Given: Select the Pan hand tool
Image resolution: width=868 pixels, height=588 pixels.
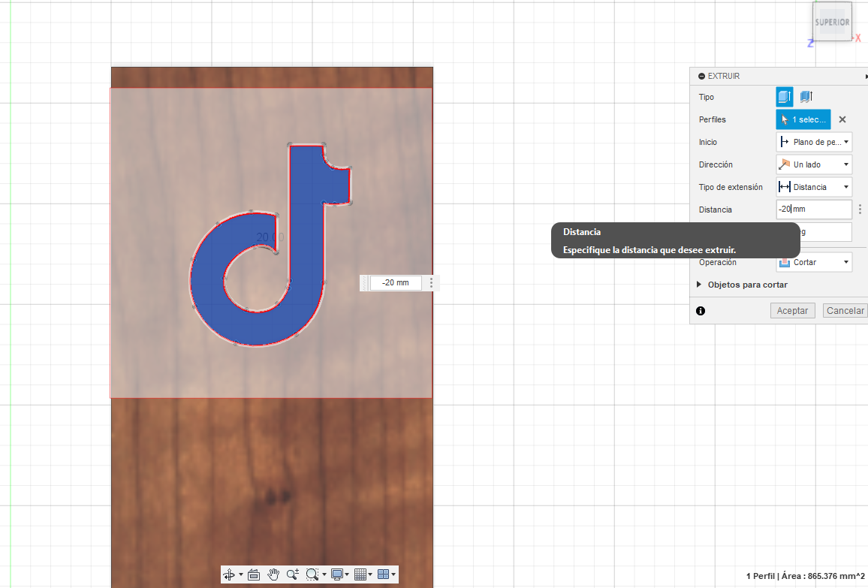Looking at the screenshot, I should tap(273, 574).
